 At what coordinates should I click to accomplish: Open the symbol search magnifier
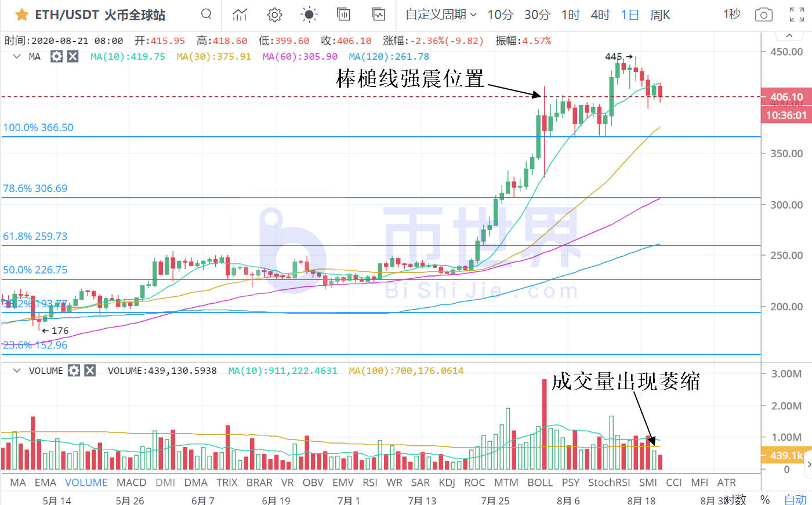pyautogui.click(x=206, y=14)
